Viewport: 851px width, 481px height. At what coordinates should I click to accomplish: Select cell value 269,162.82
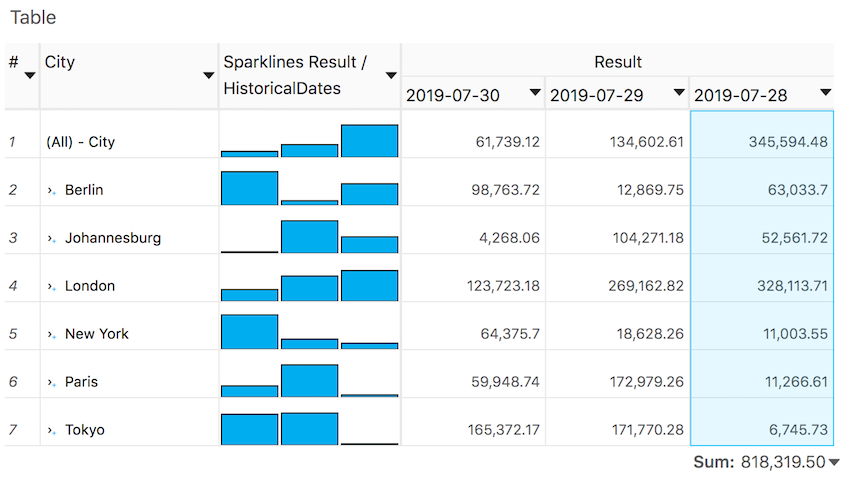click(x=646, y=286)
